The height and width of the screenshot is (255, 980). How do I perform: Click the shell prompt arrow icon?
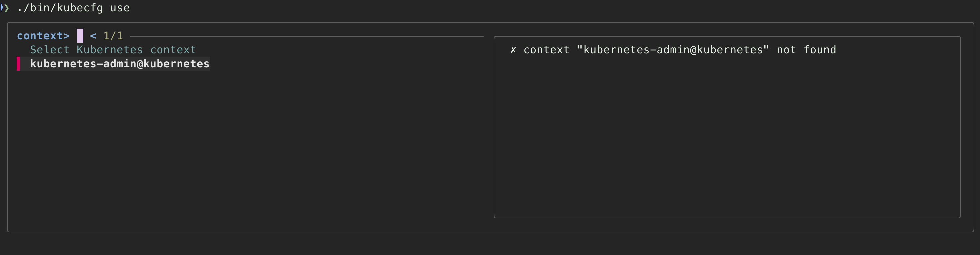tap(5, 8)
